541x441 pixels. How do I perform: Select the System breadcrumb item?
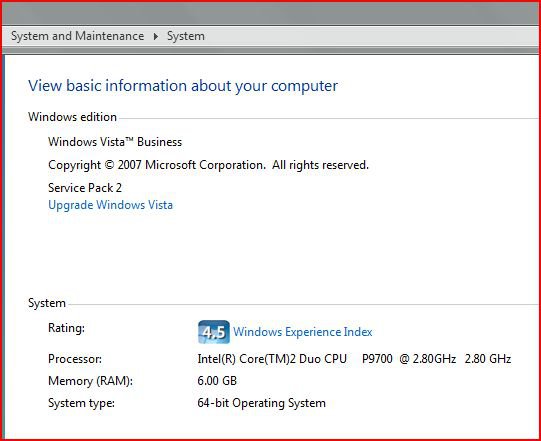pos(186,36)
